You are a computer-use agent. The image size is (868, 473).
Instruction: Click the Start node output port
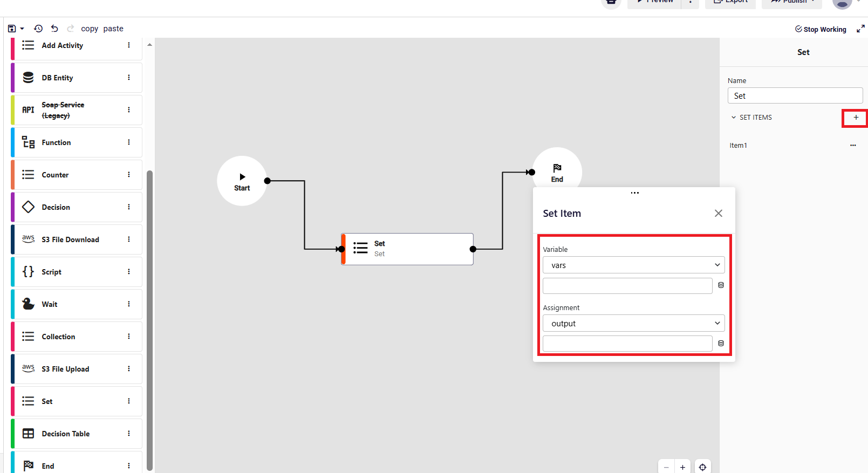tap(267, 181)
